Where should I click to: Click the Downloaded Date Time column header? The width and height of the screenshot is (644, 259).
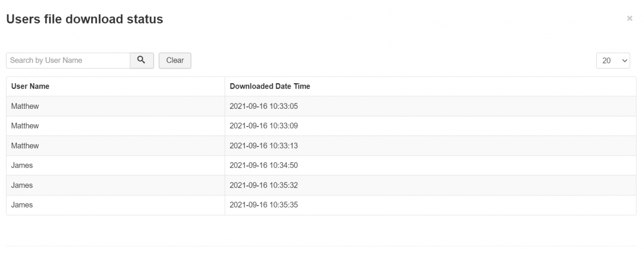click(x=270, y=86)
